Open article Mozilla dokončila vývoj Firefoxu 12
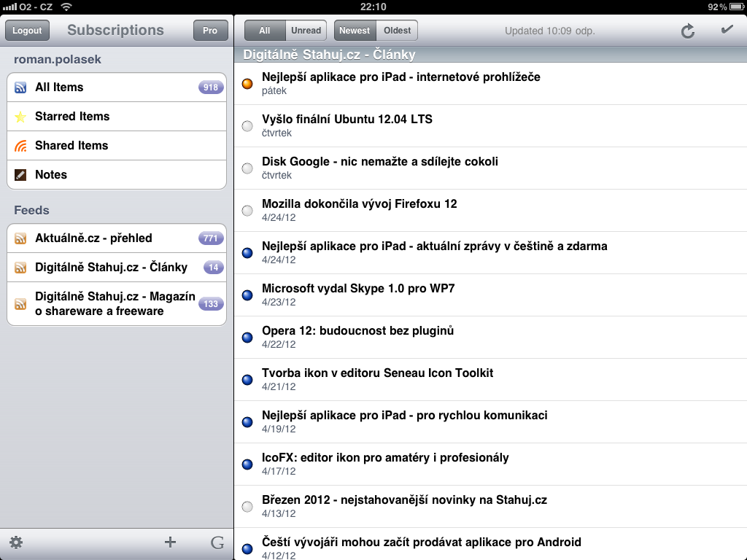 click(491, 211)
